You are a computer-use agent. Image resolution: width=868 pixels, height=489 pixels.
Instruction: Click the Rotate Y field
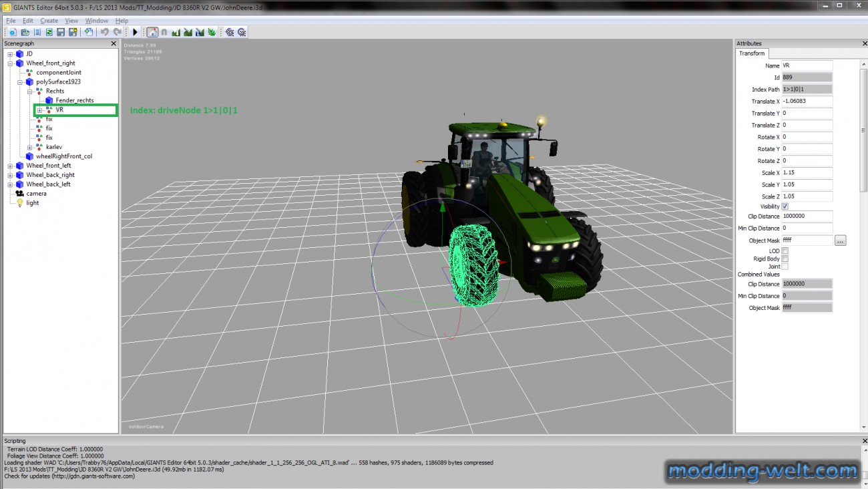[x=807, y=149]
